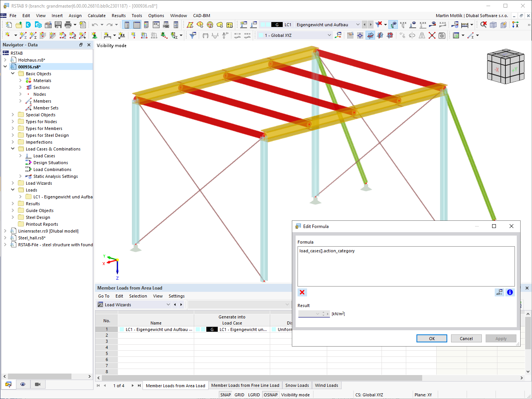Print the model via the printer icon
Screen dimensions: 532x399
tap(68, 24)
